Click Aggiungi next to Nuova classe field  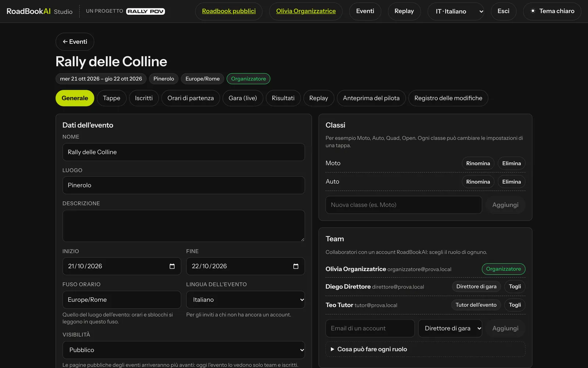coord(505,205)
